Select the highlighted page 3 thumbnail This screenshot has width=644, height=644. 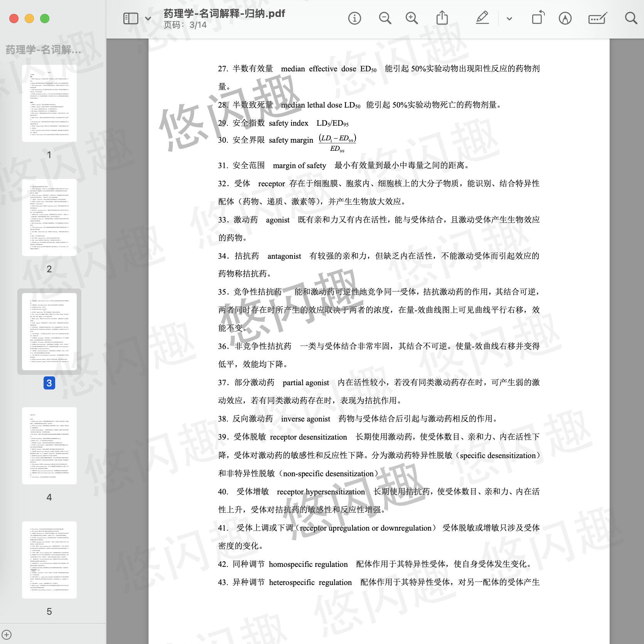[49, 332]
